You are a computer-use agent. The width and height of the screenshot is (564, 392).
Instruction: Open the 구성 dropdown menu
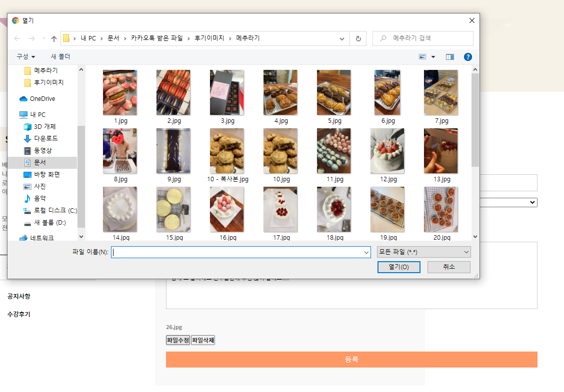(25, 56)
